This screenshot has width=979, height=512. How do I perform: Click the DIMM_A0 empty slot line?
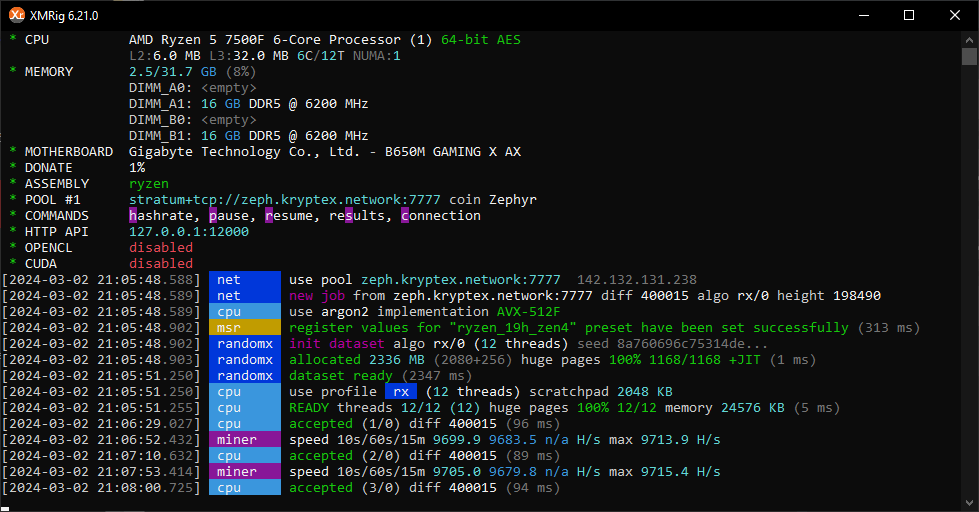[x=192, y=88]
